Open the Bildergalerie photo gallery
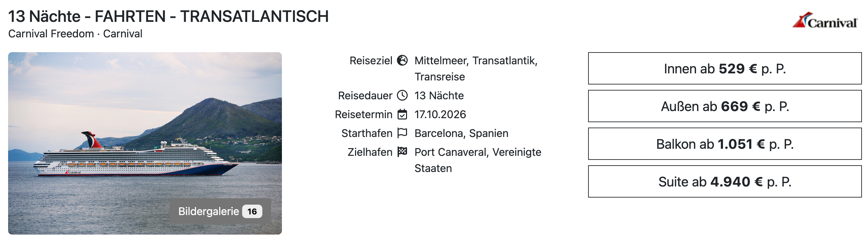Screen dimensions: 868x243 pos(209,211)
